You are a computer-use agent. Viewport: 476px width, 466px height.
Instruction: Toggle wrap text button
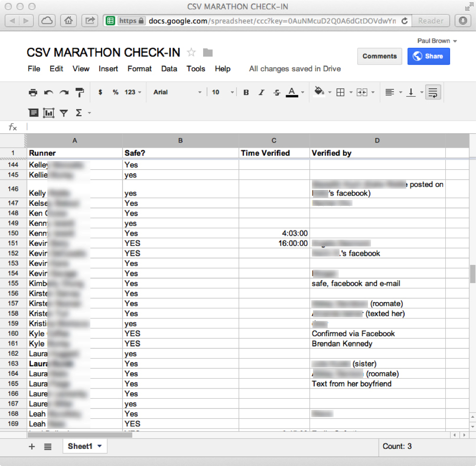tap(433, 92)
